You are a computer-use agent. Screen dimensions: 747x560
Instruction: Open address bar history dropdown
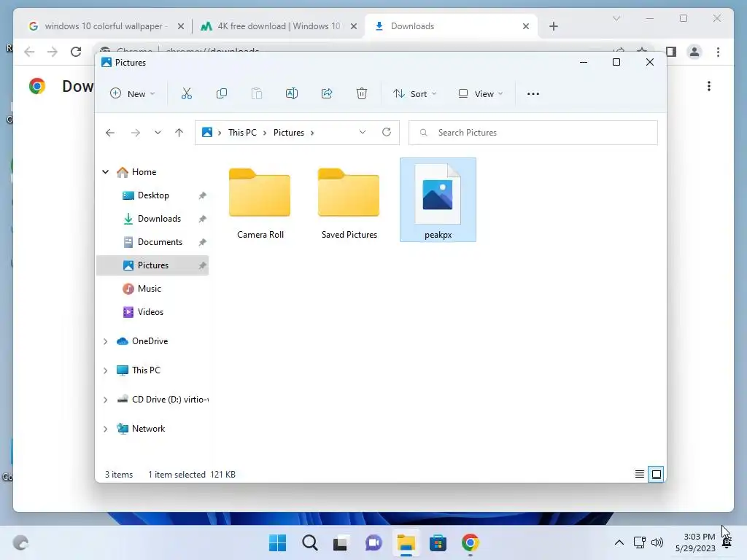(x=363, y=133)
